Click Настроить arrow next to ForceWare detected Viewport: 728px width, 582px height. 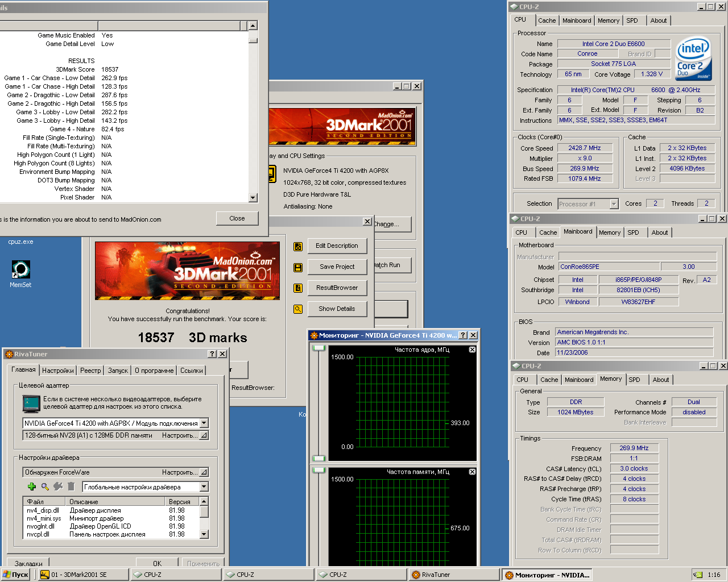[x=204, y=472]
